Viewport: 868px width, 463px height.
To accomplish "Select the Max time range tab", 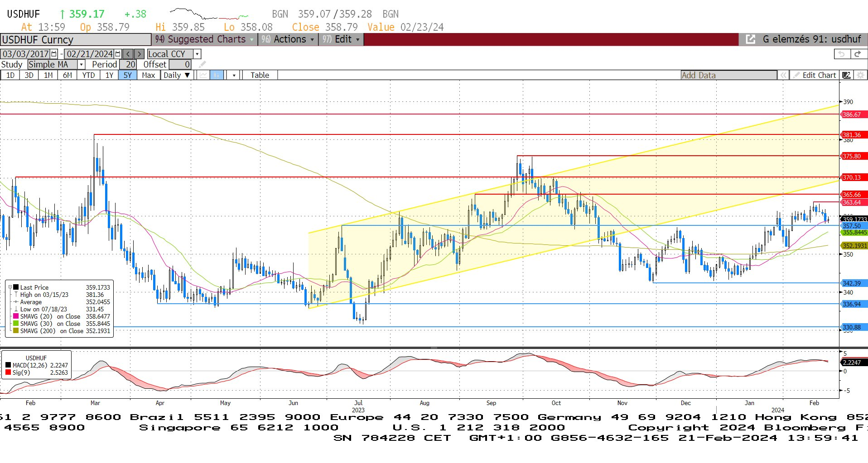I will (x=149, y=75).
